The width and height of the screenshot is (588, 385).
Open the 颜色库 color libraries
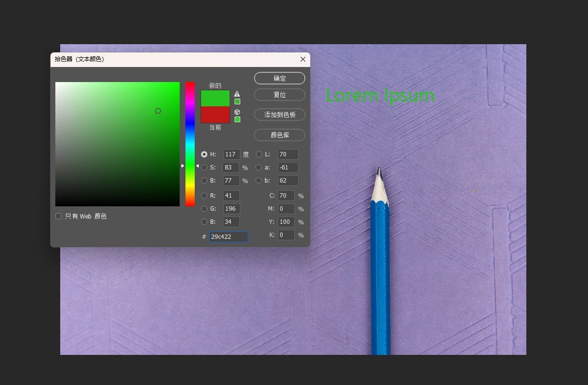point(280,135)
